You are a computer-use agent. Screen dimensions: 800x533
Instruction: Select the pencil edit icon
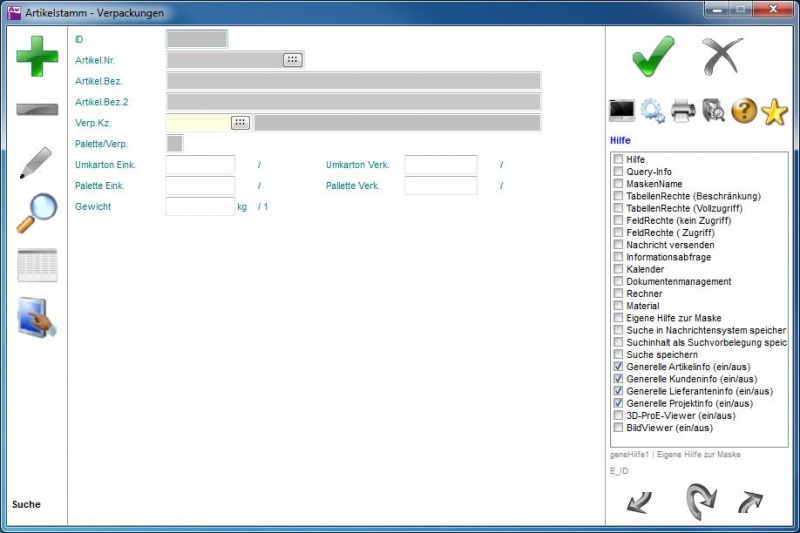36,163
